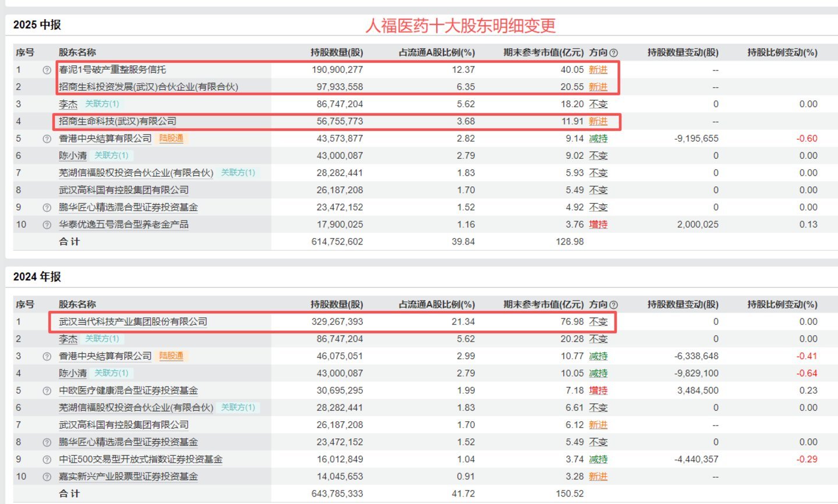Select share count 329,267,393

pos(337,321)
